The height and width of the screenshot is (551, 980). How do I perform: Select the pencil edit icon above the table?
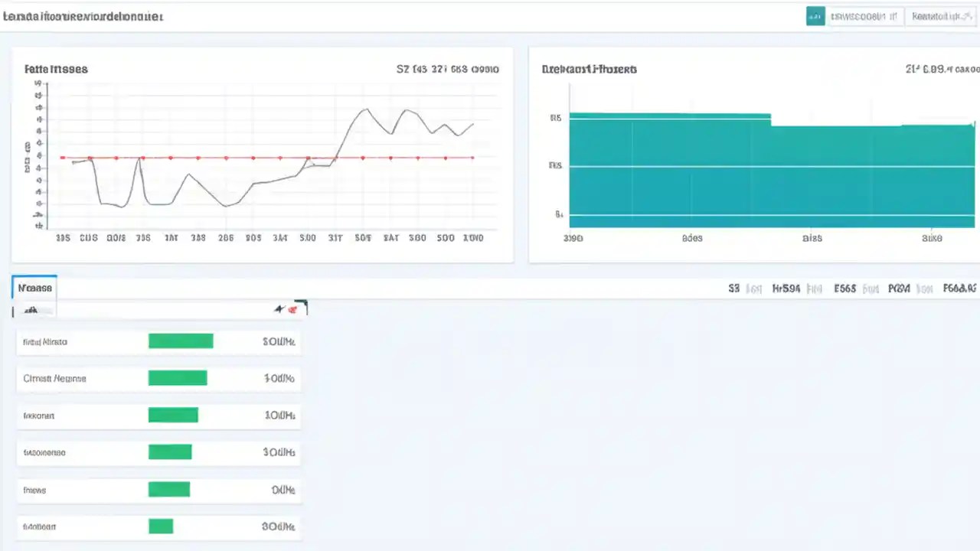coord(279,308)
